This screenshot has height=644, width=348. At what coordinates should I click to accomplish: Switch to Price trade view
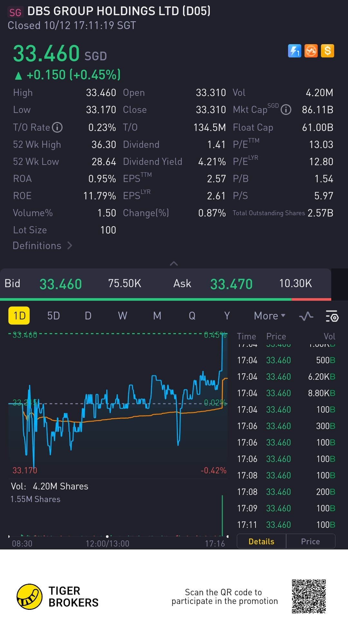310,541
